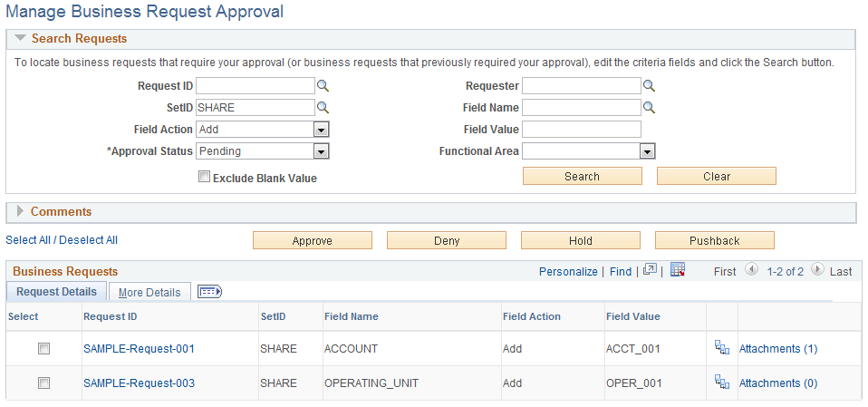Image resolution: width=868 pixels, height=407 pixels.
Task: Download Business Requests grid to spreadsheet icon
Action: [678, 270]
